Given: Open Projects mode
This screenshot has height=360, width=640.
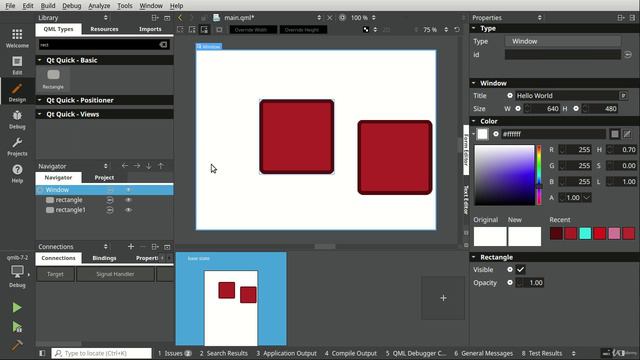Looking at the screenshot, I should [17, 147].
